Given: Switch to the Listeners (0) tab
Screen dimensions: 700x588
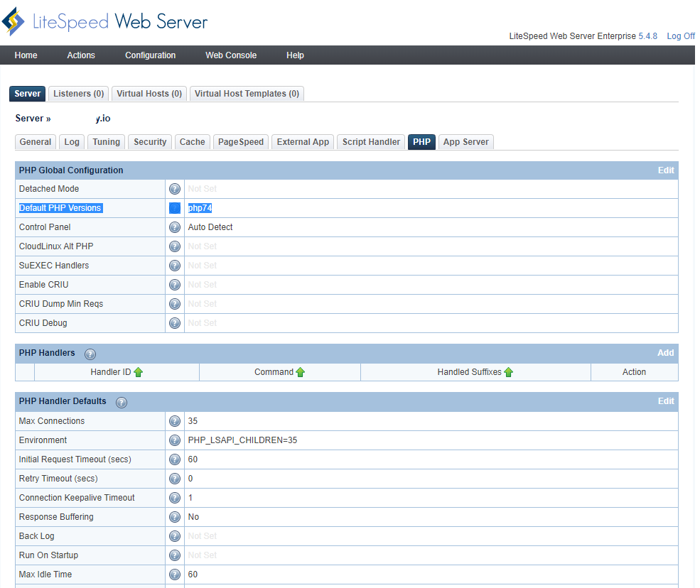Looking at the screenshot, I should point(79,94).
